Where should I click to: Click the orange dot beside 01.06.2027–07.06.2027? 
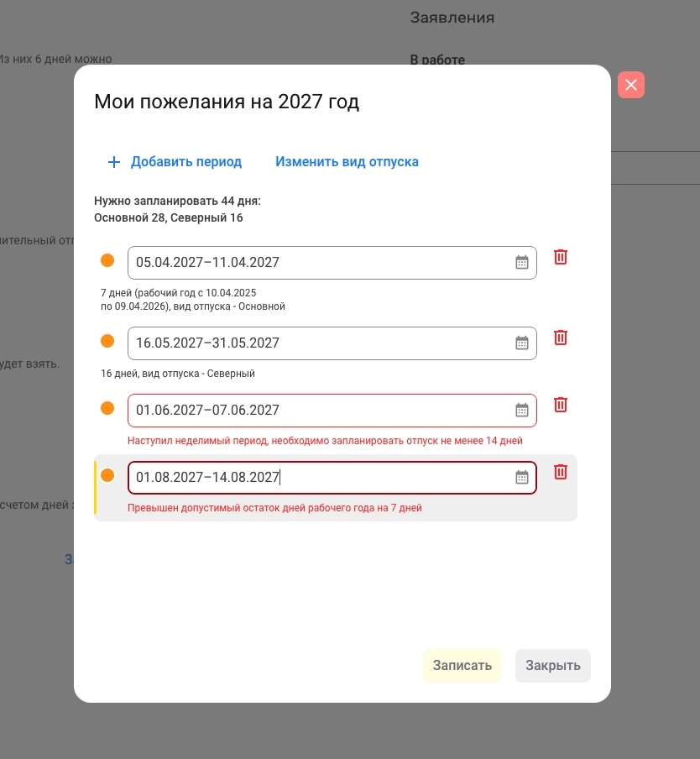click(107, 409)
